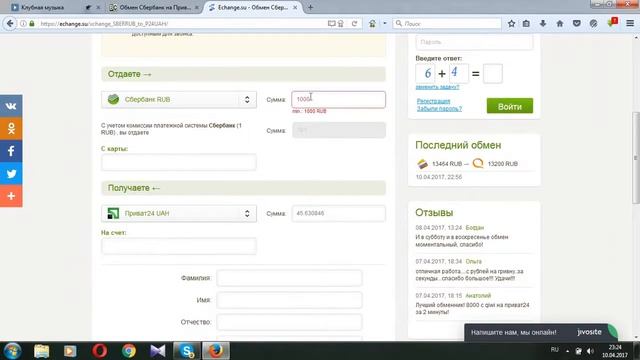Bookmark this page star icon
This screenshot has height=360, width=640.
pos(511,24)
